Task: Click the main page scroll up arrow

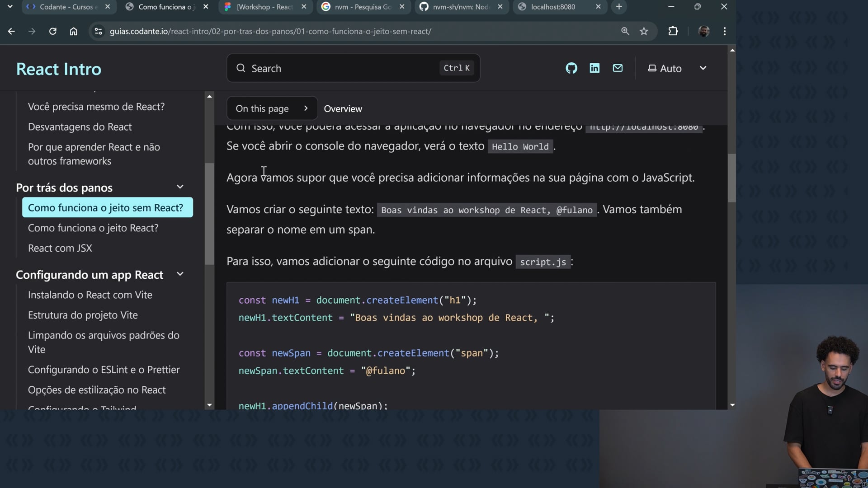Action: 732,50
